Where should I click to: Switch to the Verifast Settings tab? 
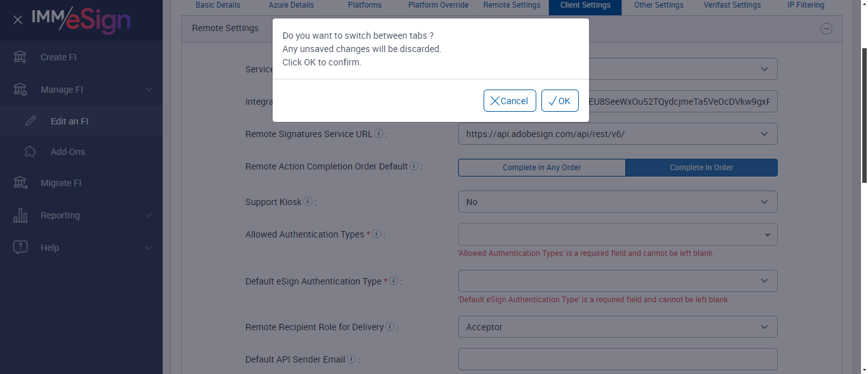click(732, 5)
